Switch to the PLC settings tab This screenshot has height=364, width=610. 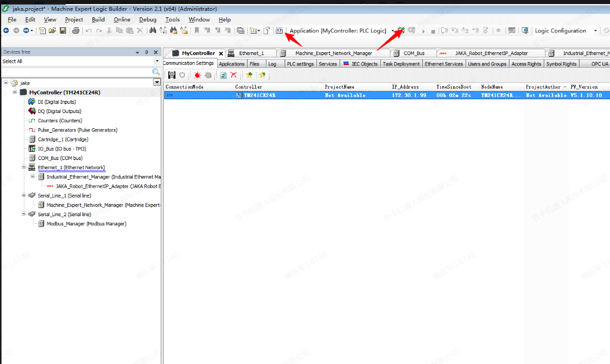[300, 64]
